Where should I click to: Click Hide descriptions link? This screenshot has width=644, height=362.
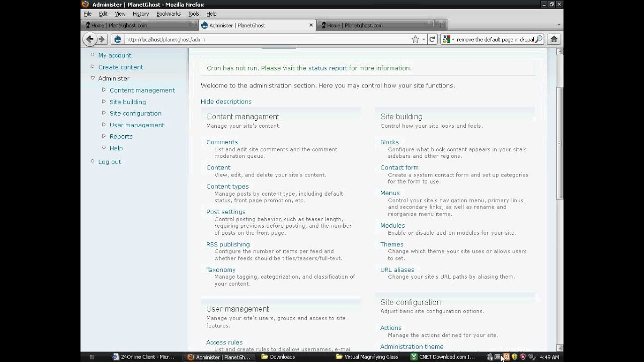click(x=226, y=102)
